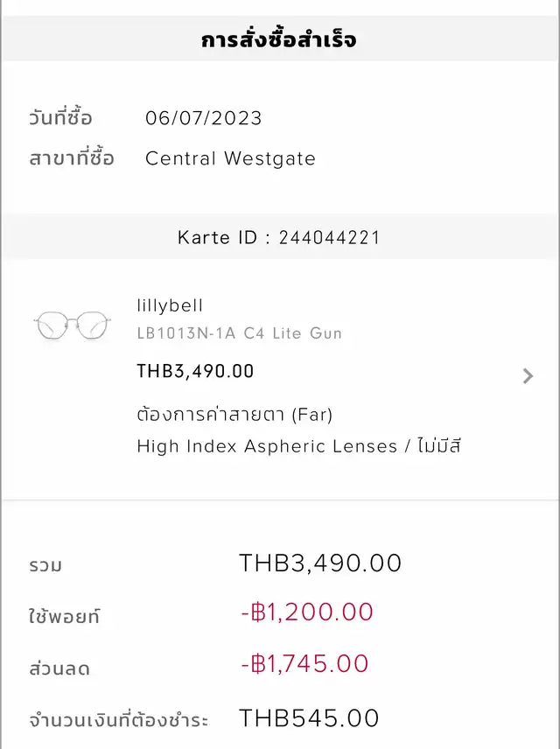Tap the THB3,490.00 subtotal amount
The image size is (560, 749).
click(320, 563)
